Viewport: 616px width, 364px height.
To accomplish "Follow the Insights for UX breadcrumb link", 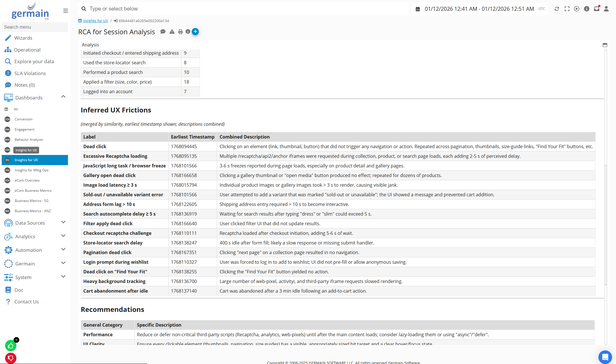I will coord(95,21).
